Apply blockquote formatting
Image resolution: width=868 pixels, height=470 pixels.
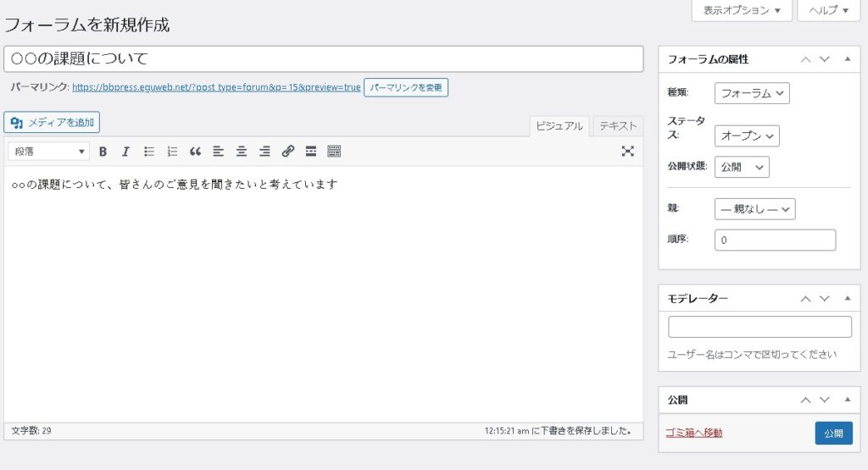point(195,152)
